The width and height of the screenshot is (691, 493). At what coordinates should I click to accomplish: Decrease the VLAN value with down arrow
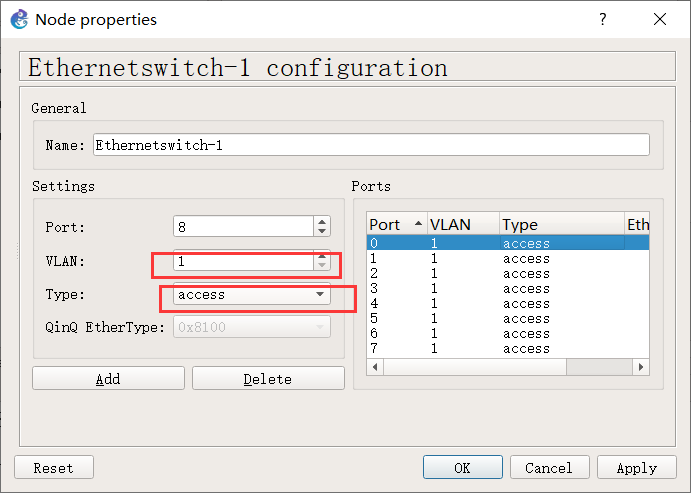pos(322,266)
